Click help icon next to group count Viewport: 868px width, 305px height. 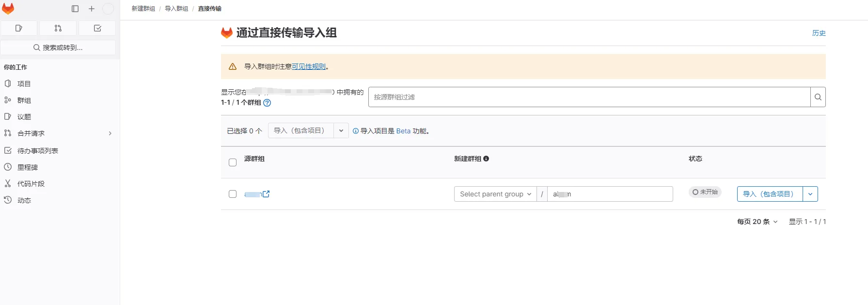[267, 103]
